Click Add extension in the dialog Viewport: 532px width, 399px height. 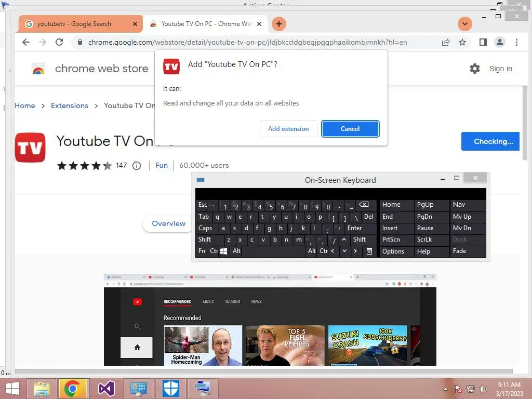point(288,129)
